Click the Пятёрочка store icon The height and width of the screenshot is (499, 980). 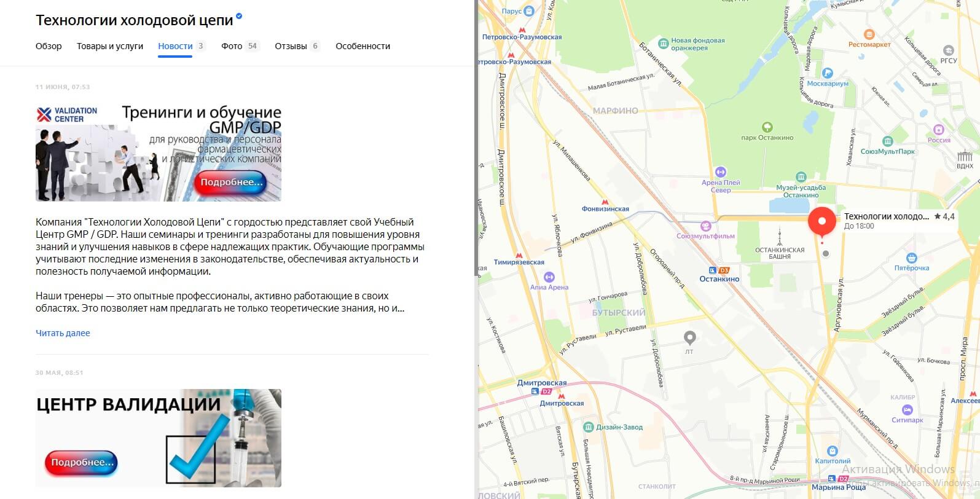[x=912, y=258]
